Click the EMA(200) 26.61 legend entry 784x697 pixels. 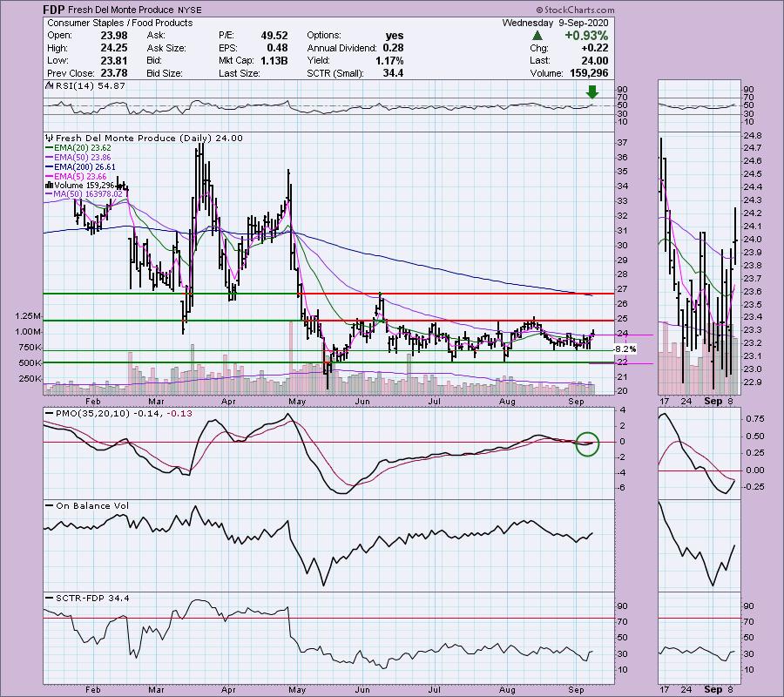pyautogui.click(x=84, y=167)
